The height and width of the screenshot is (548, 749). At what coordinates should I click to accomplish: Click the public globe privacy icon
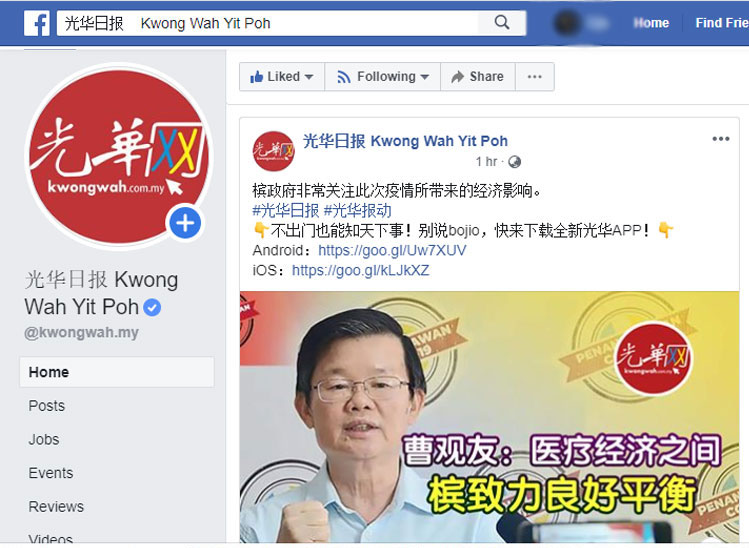click(514, 162)
